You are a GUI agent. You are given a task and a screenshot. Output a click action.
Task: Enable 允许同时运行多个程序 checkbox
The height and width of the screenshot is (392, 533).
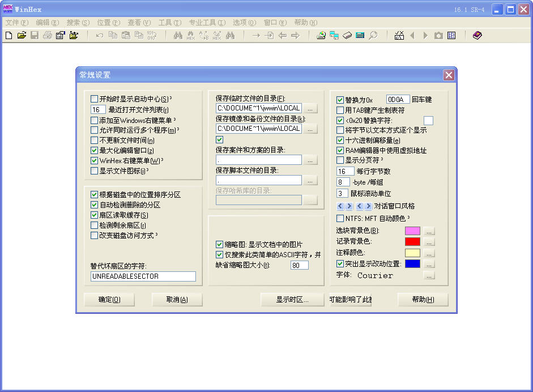(94, 130)
